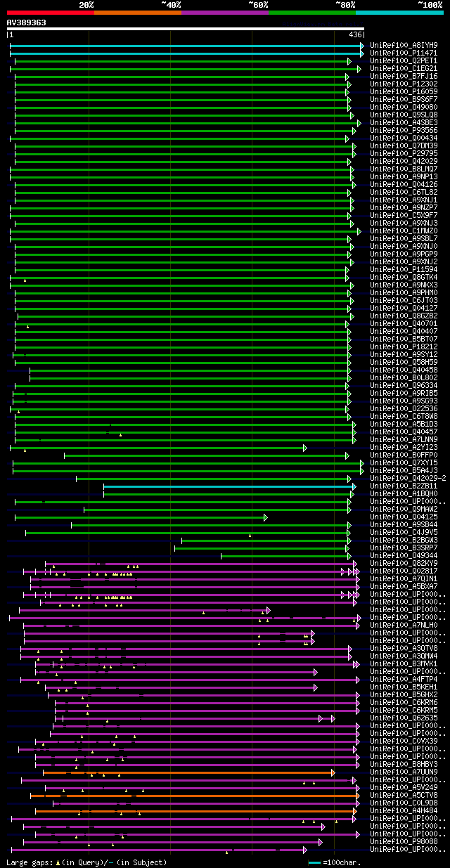Open hit UniRef100_Q04126
Image resolution: width=450 pixels, height=868 pixels.
(405, 184)
